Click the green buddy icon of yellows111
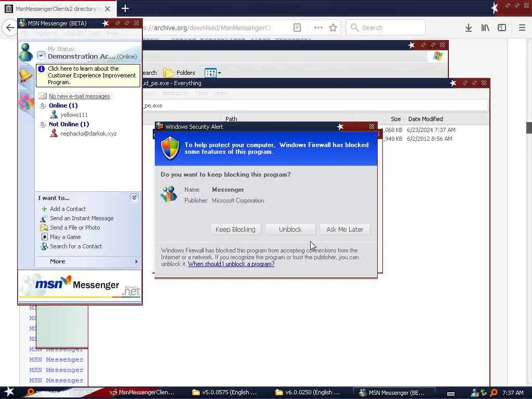Screen dimensions: 532x399 (54, 114)
